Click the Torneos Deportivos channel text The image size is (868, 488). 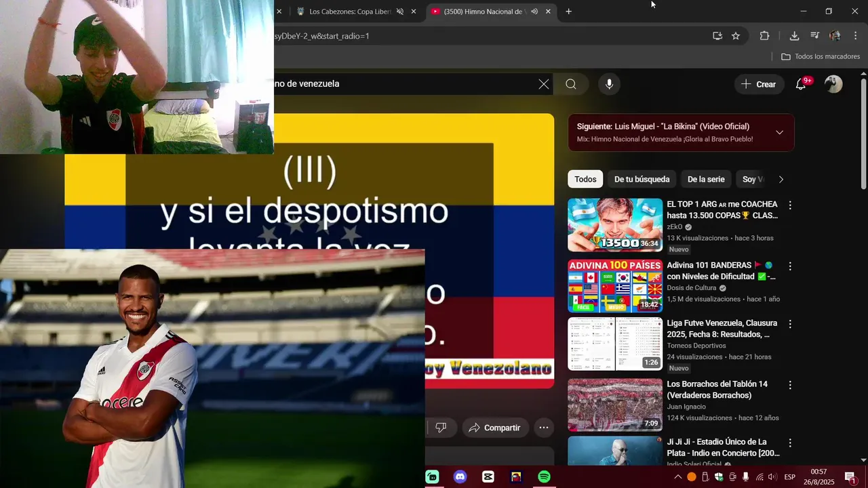pos(696,346)
